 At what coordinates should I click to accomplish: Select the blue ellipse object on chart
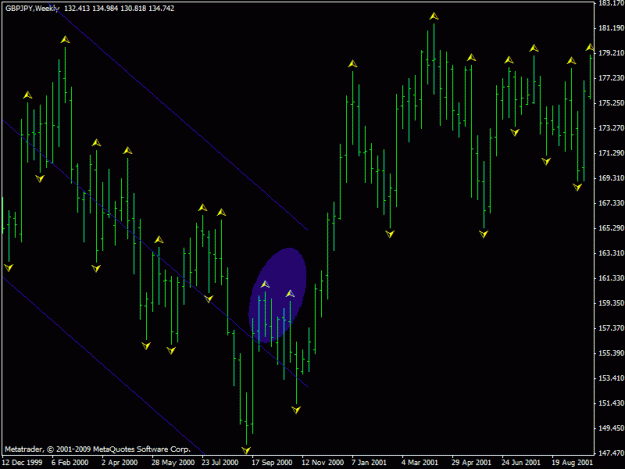[x=278, y=295]
